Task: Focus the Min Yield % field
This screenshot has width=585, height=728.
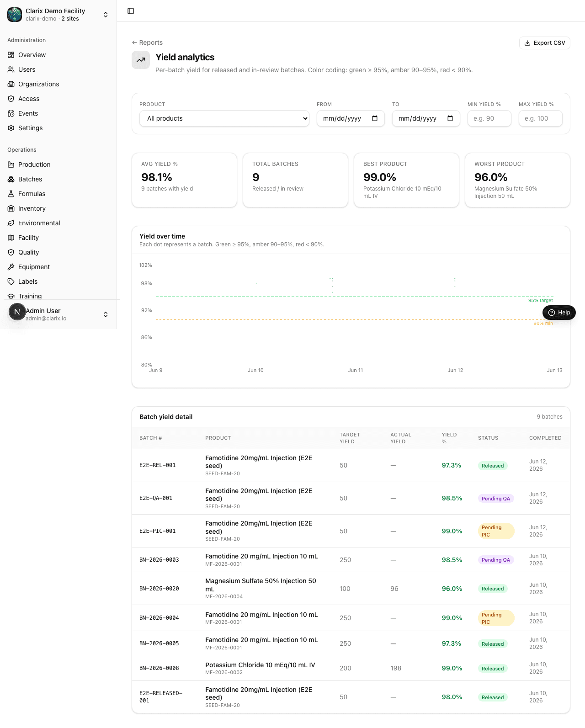Action: coord(489,118)
